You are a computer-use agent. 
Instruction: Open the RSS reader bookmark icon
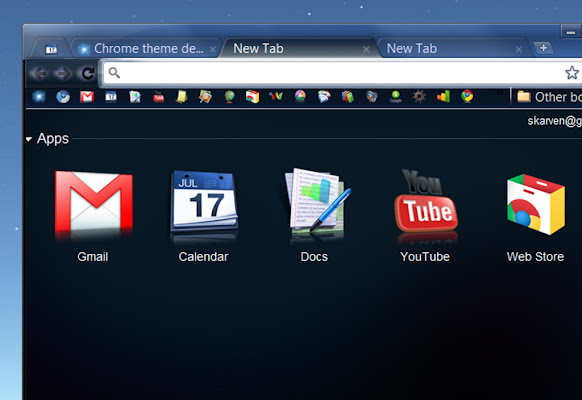tap(324, 97)
